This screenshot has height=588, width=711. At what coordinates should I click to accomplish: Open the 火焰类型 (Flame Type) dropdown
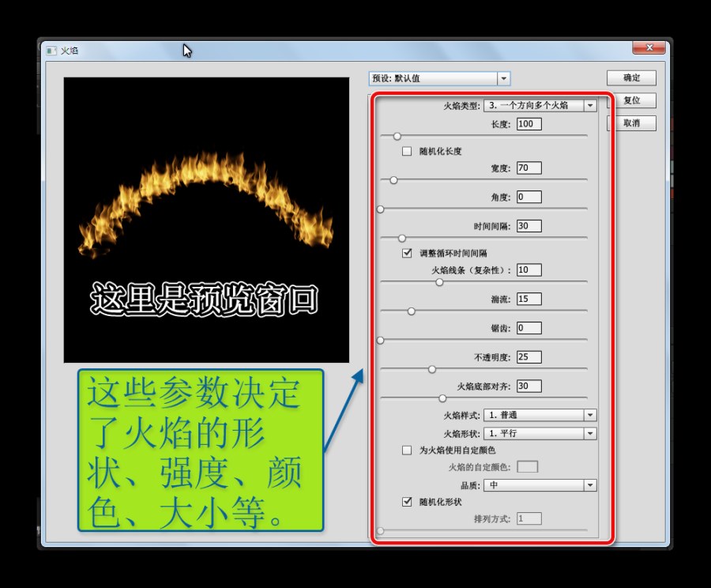[589, 104]
